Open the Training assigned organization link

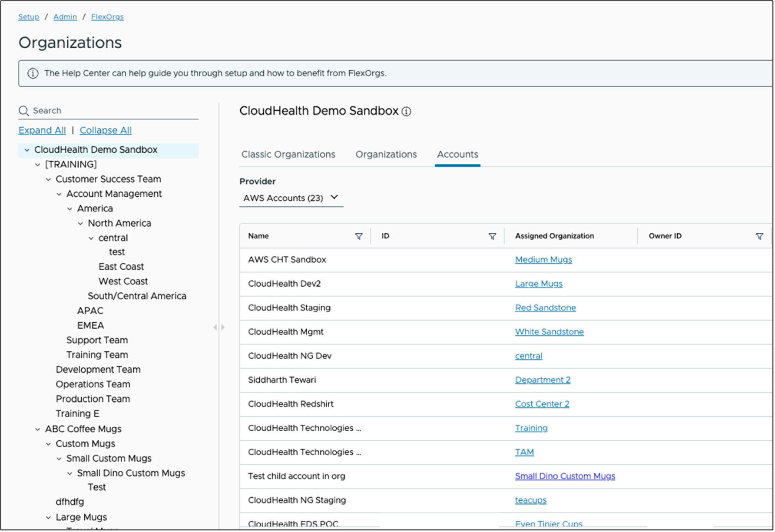click(x=531, y=429)
